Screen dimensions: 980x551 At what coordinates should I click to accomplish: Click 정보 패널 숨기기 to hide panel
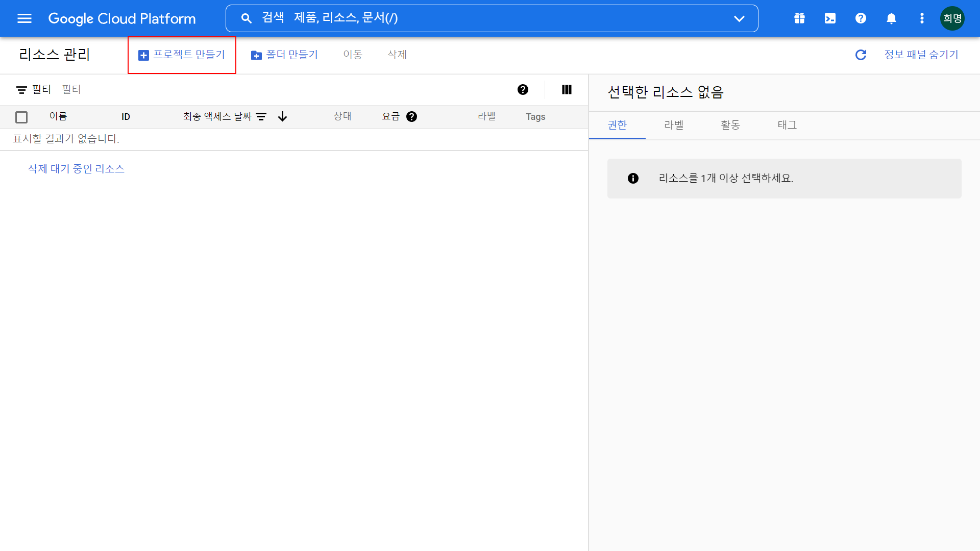(x=921, y=55)
